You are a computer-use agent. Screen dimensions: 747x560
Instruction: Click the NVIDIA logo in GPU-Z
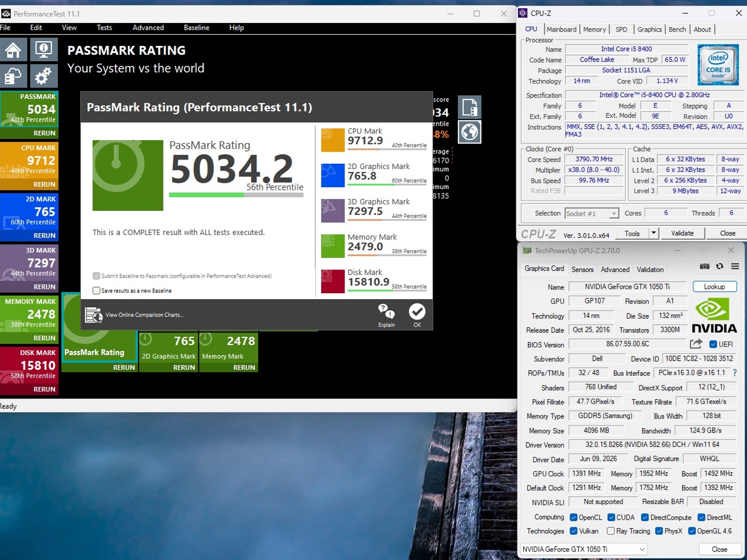714,315
